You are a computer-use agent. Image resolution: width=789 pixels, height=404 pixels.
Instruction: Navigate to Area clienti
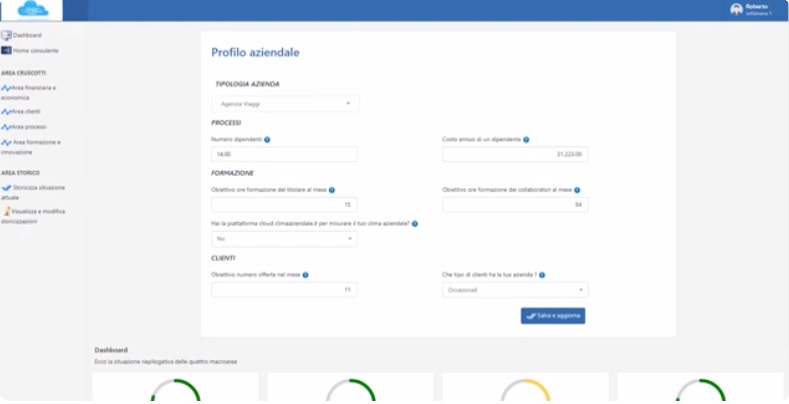26,111
